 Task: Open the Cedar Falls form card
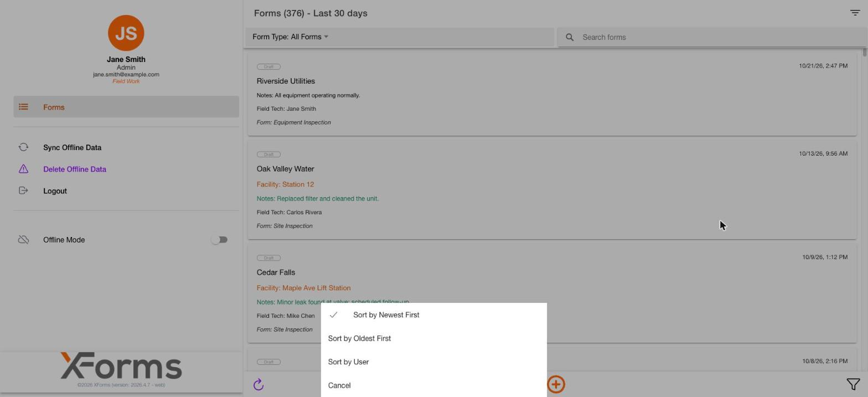552,293
